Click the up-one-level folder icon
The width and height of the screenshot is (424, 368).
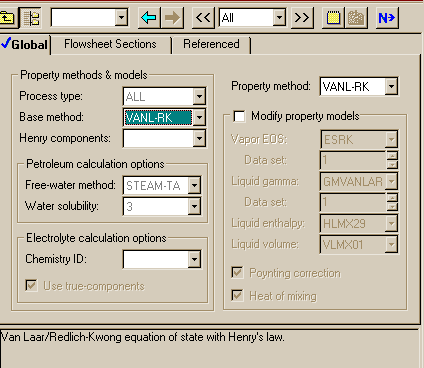[x=7, y=18]
